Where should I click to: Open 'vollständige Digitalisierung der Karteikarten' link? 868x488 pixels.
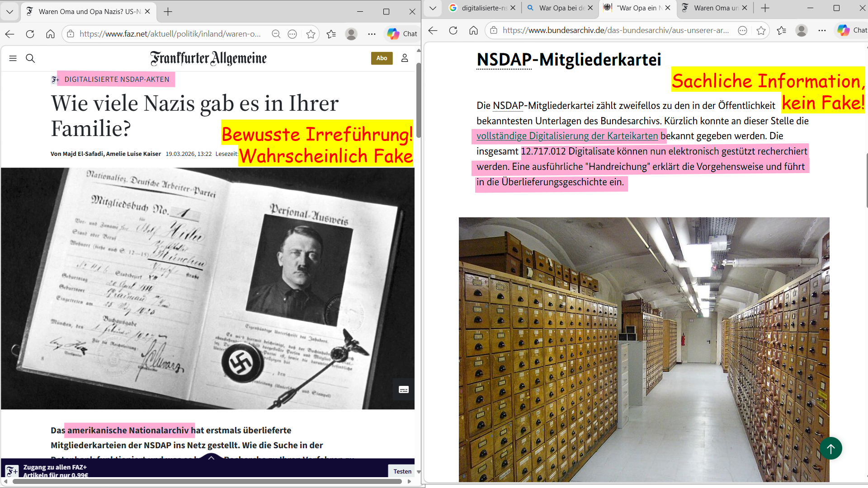(x=567, y=136)
